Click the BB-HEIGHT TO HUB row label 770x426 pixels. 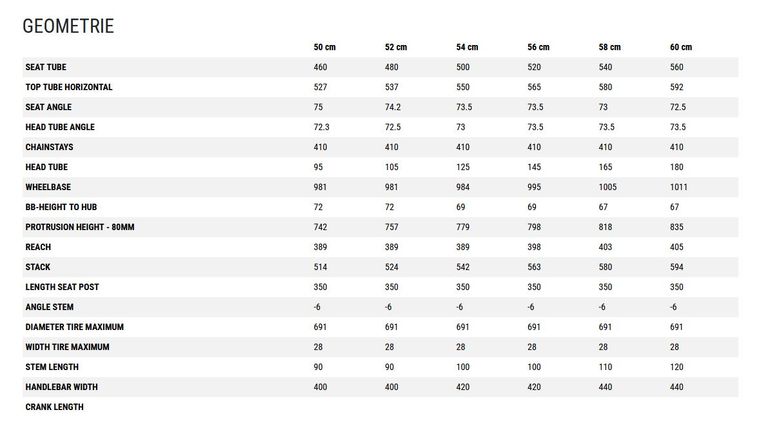pos(61,207)
